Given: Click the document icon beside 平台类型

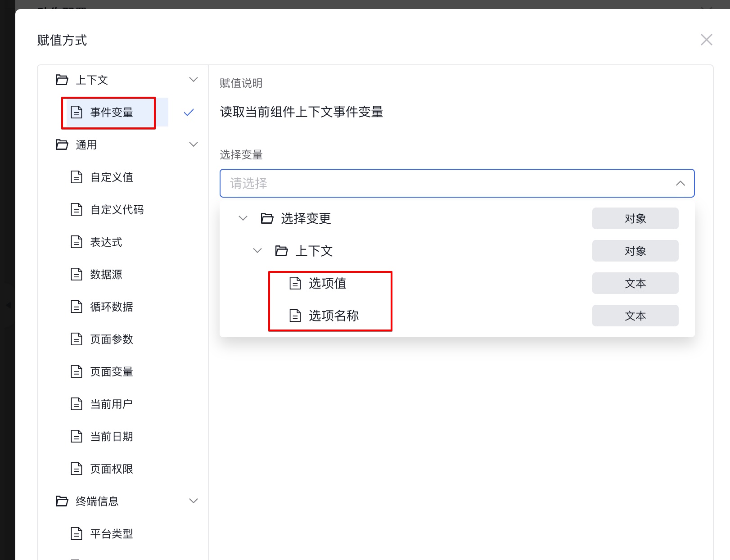Looking at the screenshot, I should point(77,533).
